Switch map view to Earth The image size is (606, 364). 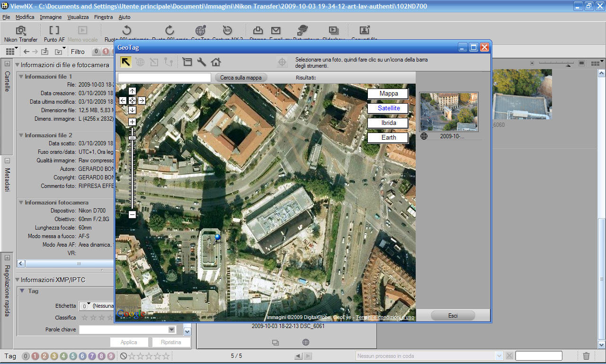click(388, 138)
